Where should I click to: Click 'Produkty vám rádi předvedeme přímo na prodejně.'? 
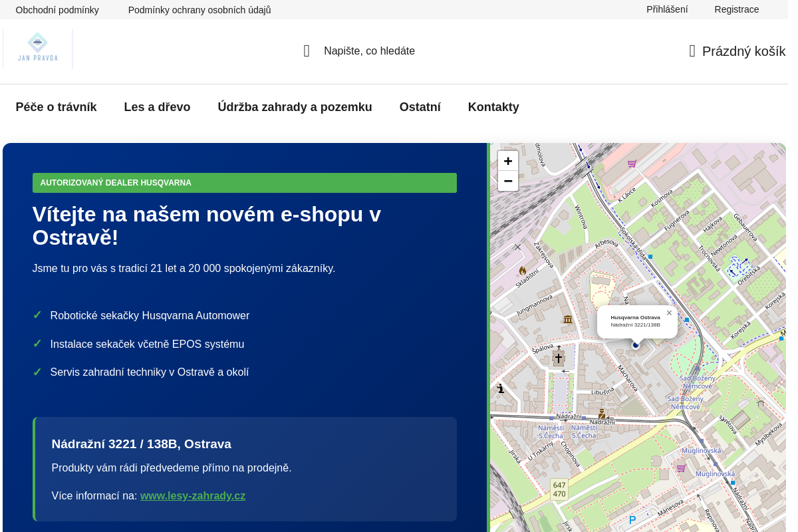[x=172, y=468]
